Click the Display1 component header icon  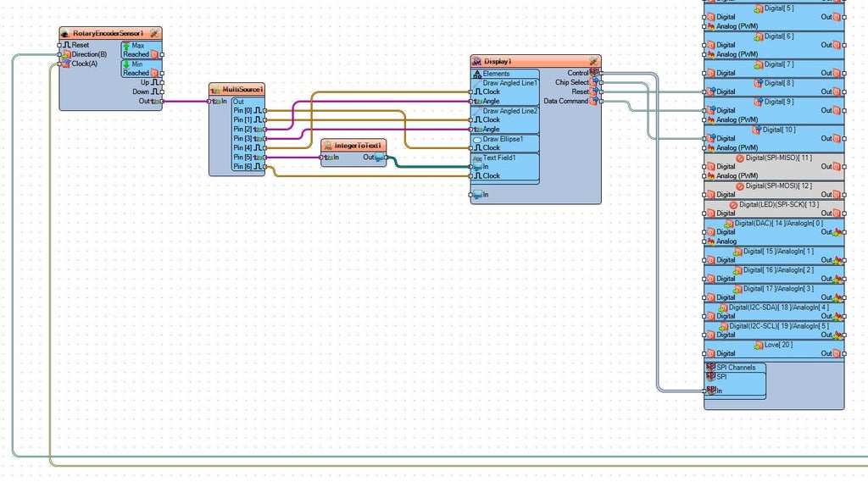[x=476, y=62]
